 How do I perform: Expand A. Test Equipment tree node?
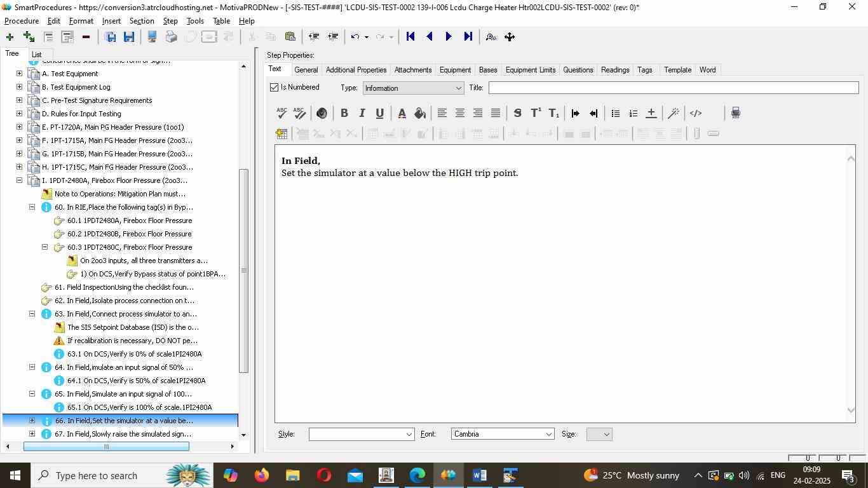click(19, 74)
